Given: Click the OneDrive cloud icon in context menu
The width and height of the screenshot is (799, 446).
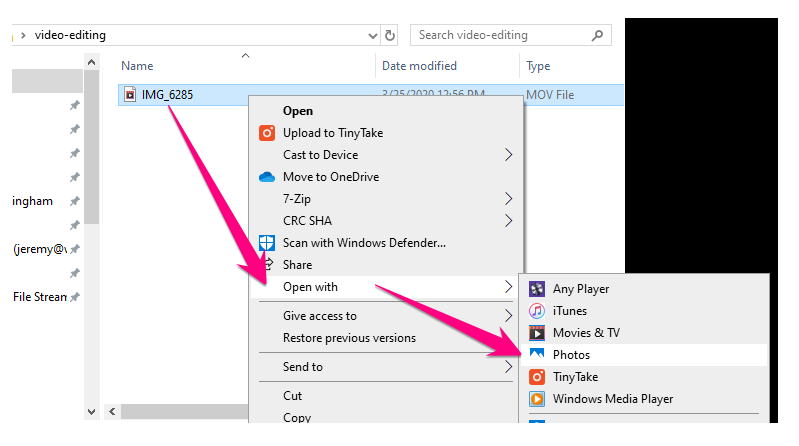Looking at the screenshot, I should [x=267, y=177].
